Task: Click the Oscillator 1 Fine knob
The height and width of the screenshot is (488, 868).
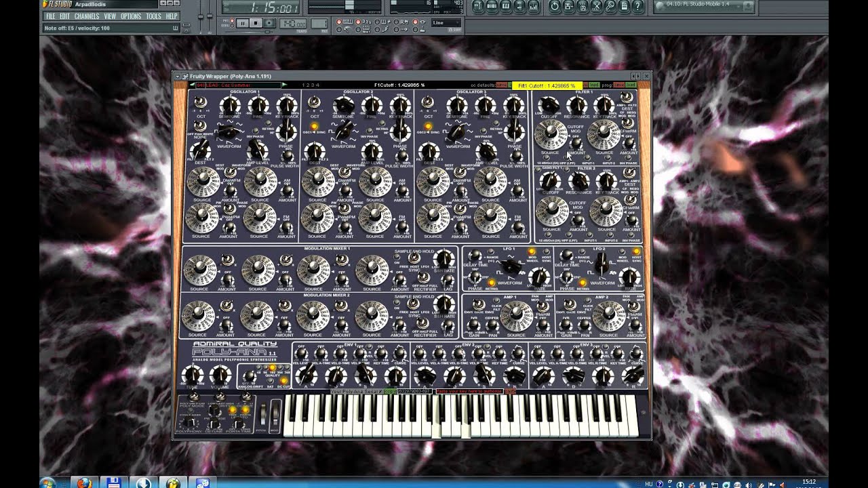Action: pos(258,104)
